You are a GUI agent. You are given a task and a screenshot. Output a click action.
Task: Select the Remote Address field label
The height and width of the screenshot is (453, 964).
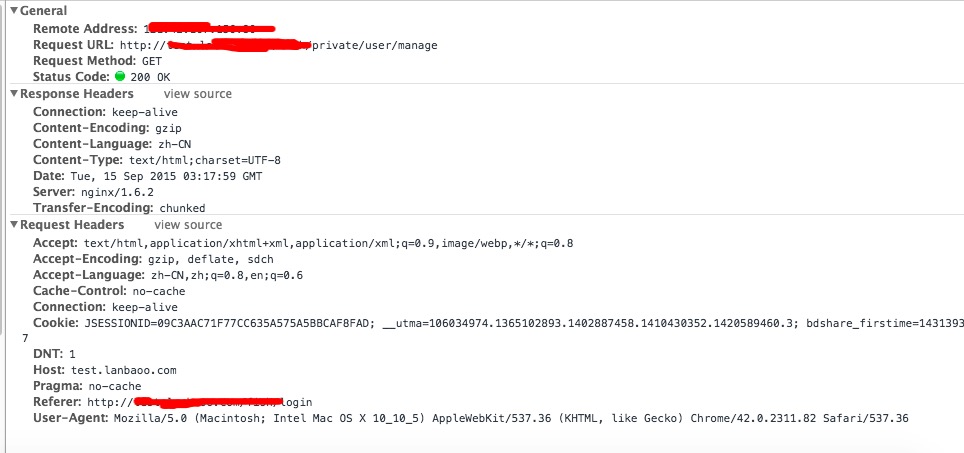[86, 29]
